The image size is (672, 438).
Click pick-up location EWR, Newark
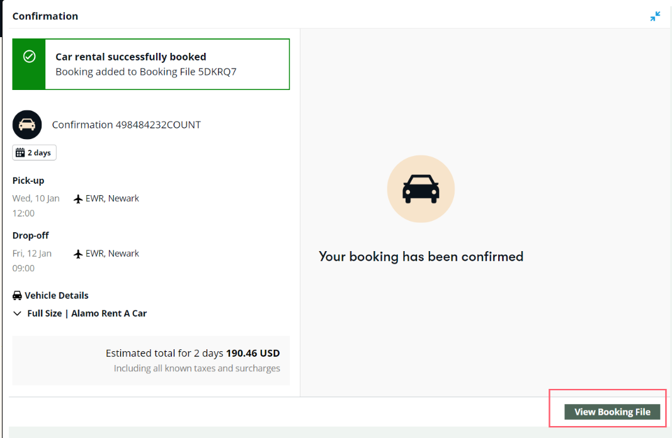click(112, 198)
